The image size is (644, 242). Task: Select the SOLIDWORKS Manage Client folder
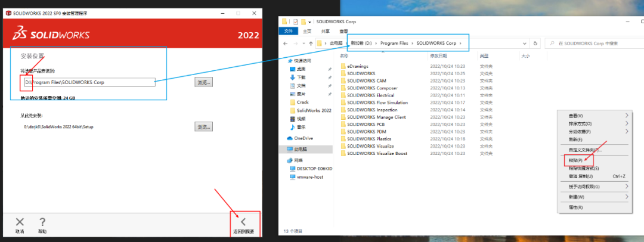[373, 117]
